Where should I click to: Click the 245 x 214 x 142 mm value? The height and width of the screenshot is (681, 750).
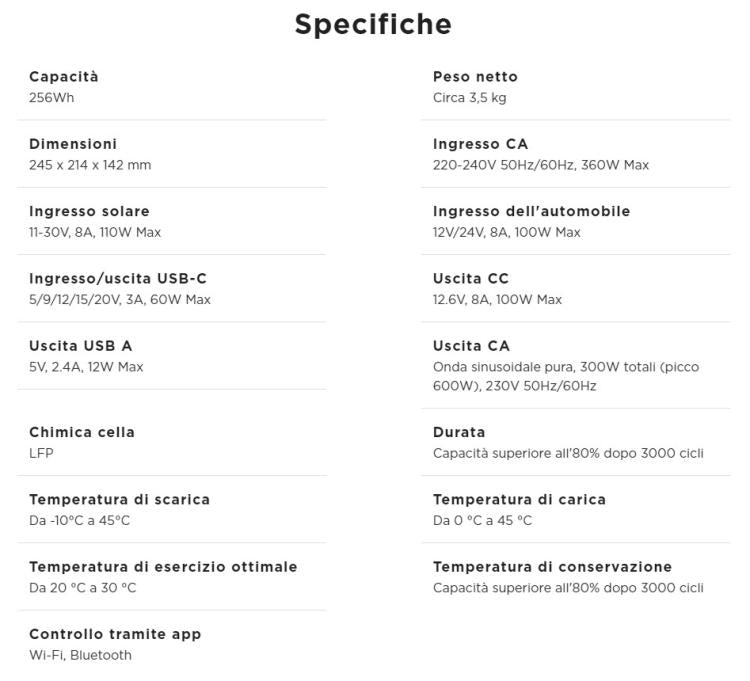pos(90,165)
